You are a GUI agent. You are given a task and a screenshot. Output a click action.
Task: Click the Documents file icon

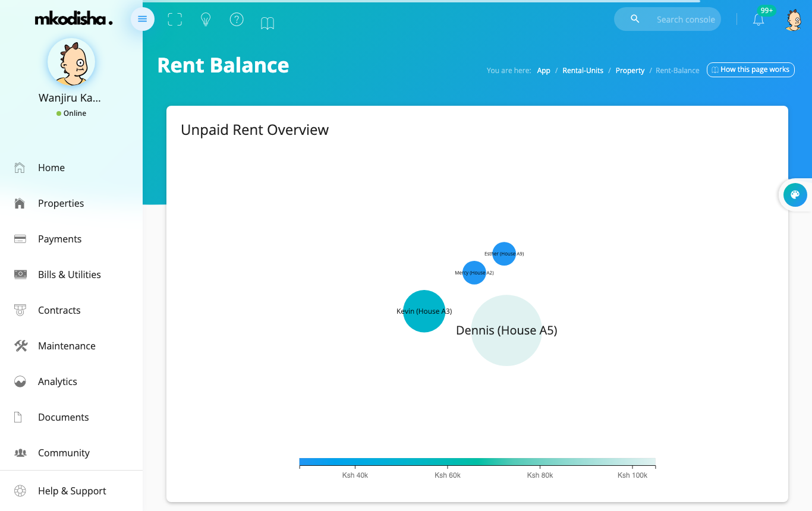pos(18,417)
